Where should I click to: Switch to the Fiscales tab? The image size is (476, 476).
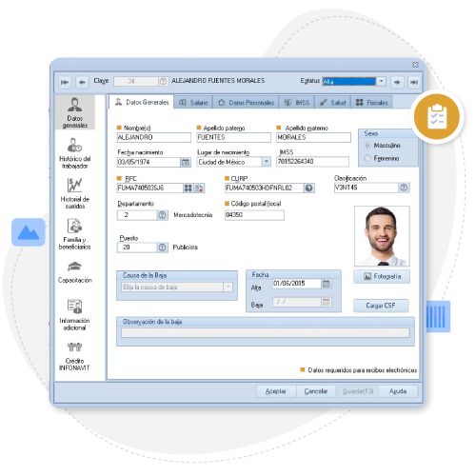click(371, 103)
